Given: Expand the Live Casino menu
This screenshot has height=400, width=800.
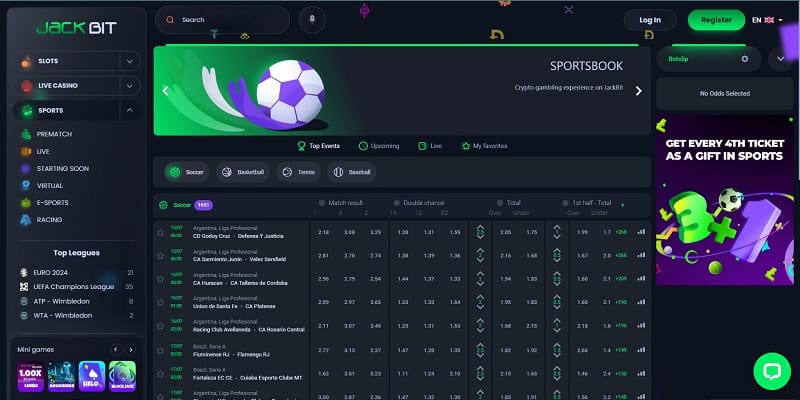Looking at the screenshot, I should [130, 86].
